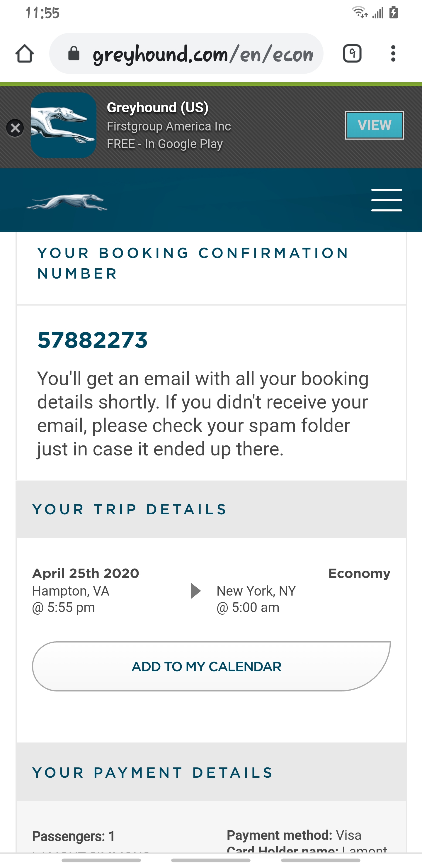
Task: Open the hamburger navigation menu
Action: pos(386,200)
